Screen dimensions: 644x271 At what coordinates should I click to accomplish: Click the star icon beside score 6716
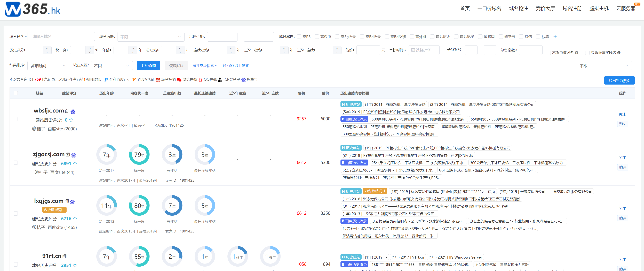(75, 219)
